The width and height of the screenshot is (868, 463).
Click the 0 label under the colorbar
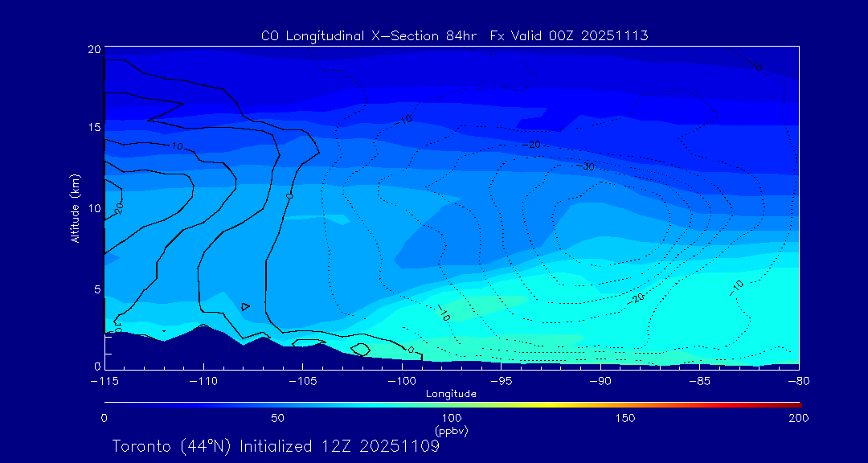[x=104, y=418]
